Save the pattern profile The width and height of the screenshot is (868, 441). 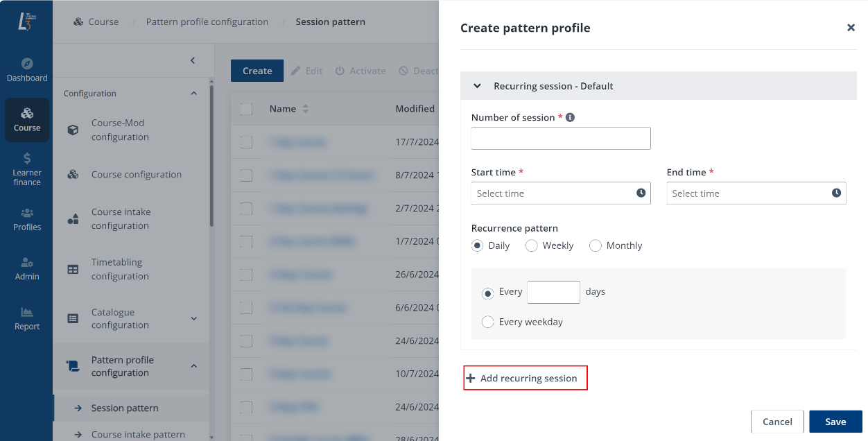[x=835, y=422]
